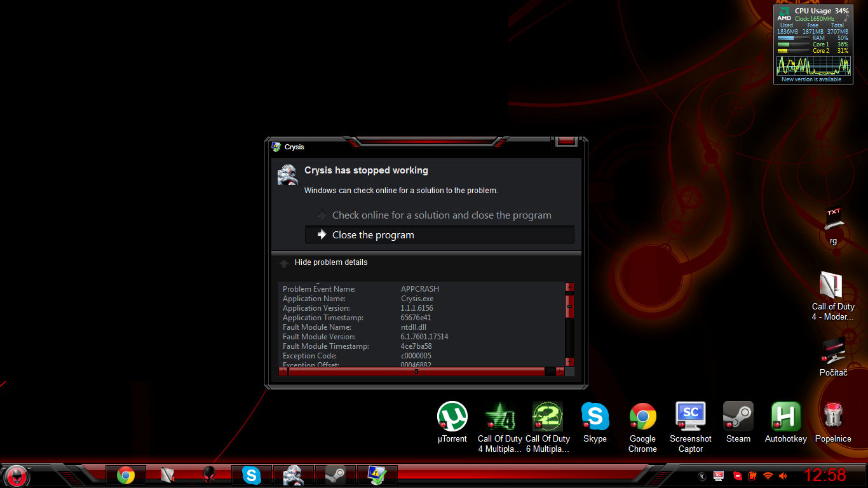Select the Skype desktop shortcut

[x=595, y=423]
